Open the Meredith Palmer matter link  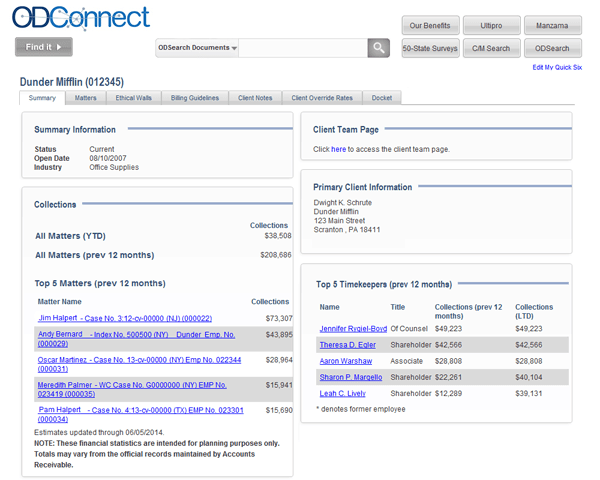(132, 390)
